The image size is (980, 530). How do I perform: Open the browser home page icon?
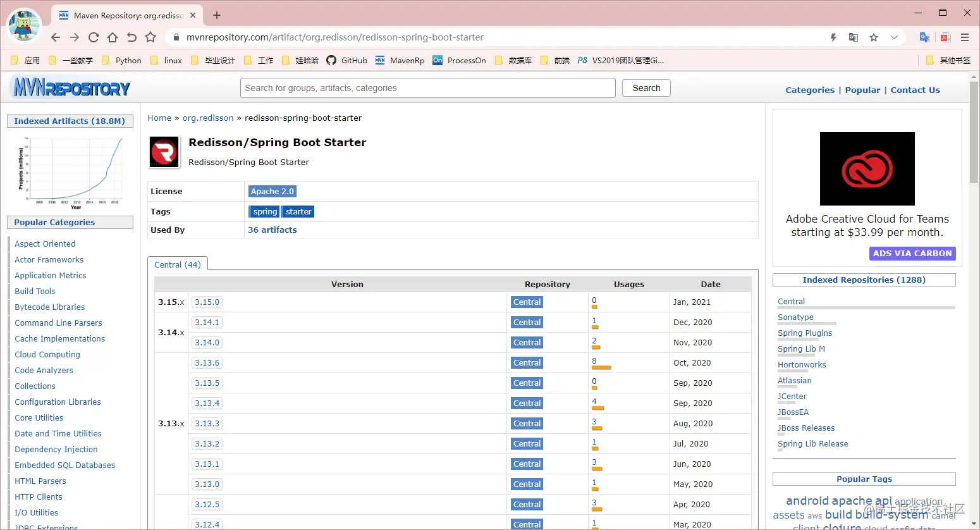[x=113, y=37]
